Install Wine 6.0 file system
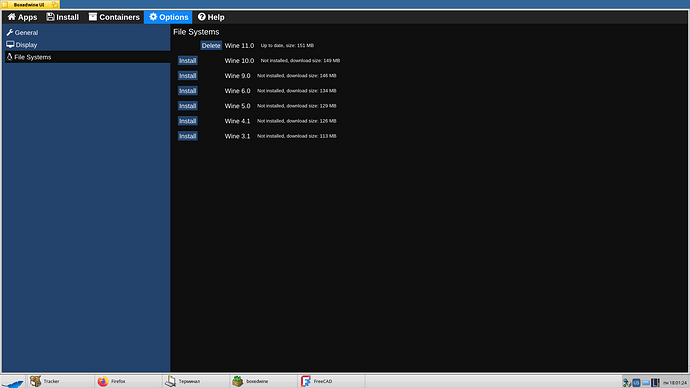 [x=187, y=91]
